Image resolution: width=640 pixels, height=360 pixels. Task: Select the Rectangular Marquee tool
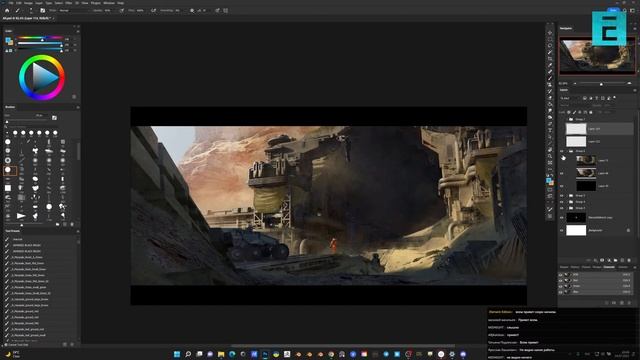point(550,39)
